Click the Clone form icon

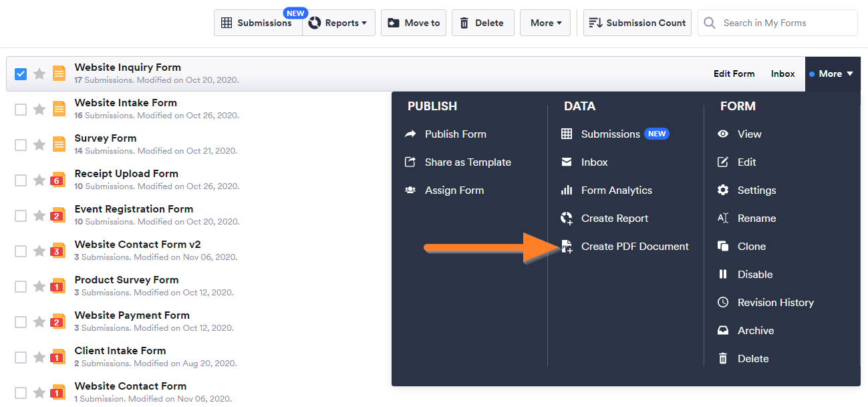tap(723, 247)
